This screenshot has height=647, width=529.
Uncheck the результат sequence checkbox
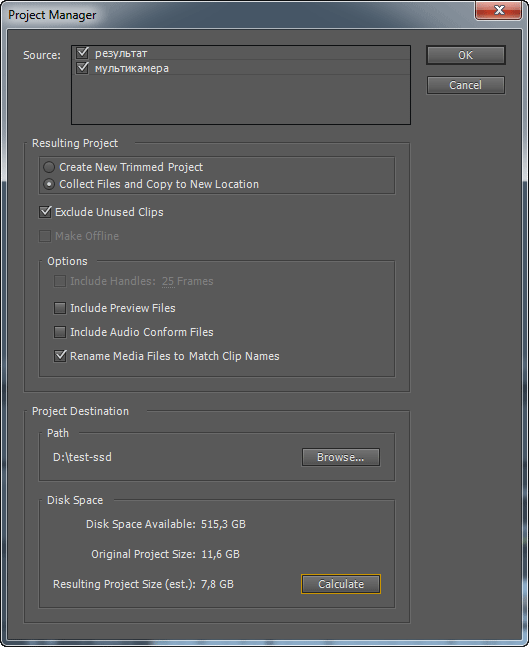(83, 53)
